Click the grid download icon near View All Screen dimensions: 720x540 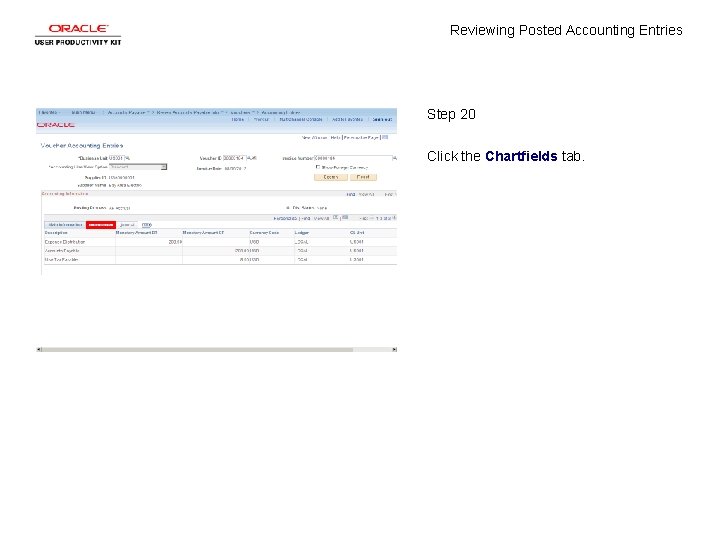pyautogui.click(x=345, y=218)
